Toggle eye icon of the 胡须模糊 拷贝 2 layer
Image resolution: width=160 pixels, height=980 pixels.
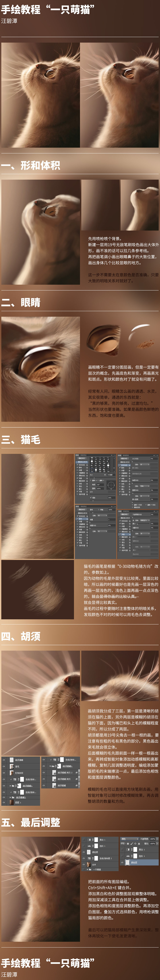click(44, 773)
